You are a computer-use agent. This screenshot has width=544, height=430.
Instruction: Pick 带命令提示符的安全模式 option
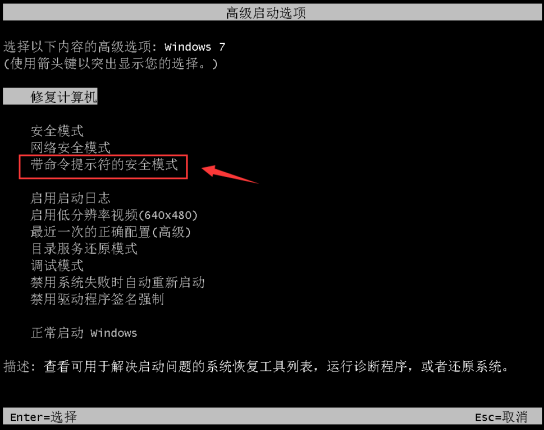pyautogui.click(x=104, y=165)
